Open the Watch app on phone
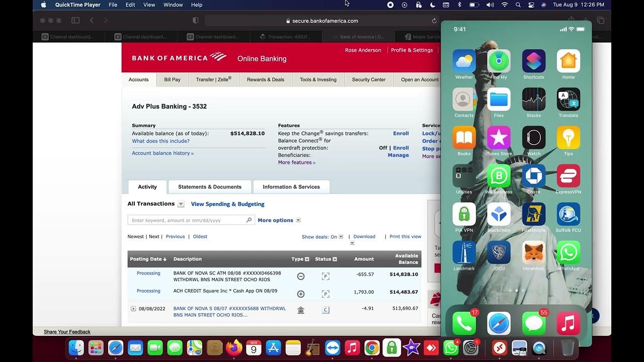This screenshot has width=644, height=362. 533,138
